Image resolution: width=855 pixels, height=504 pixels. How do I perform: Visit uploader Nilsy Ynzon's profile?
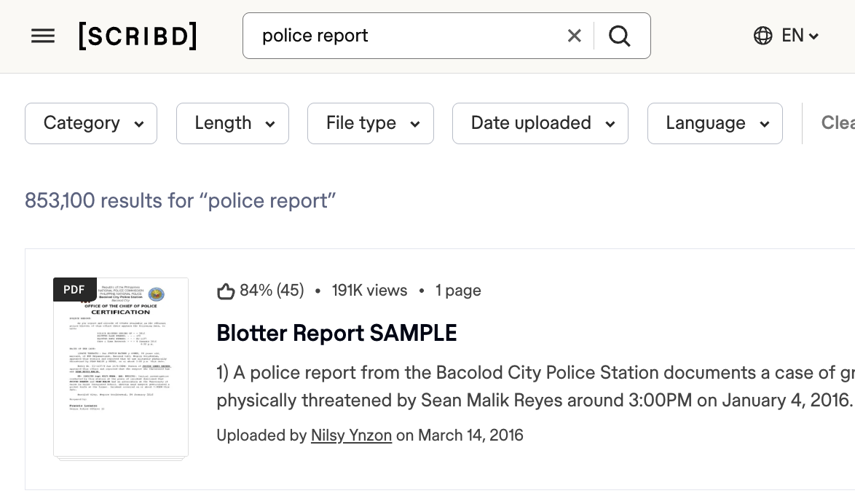[351, 435]
